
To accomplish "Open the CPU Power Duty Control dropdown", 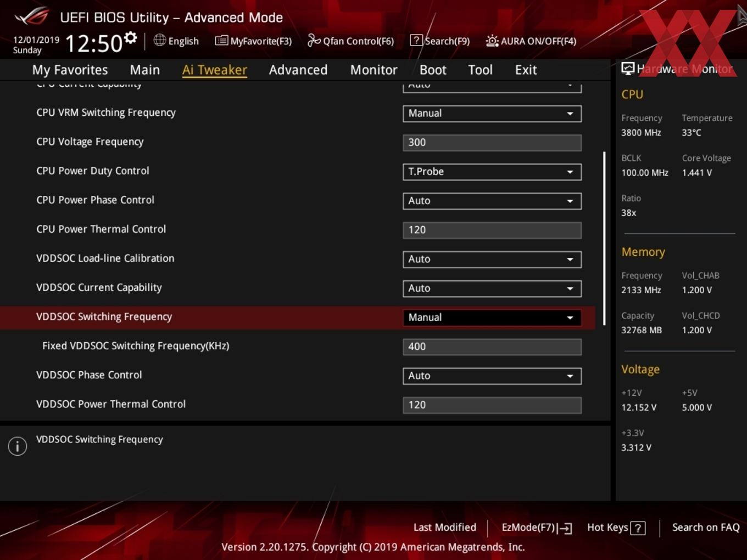I will [x=492, y=171].
